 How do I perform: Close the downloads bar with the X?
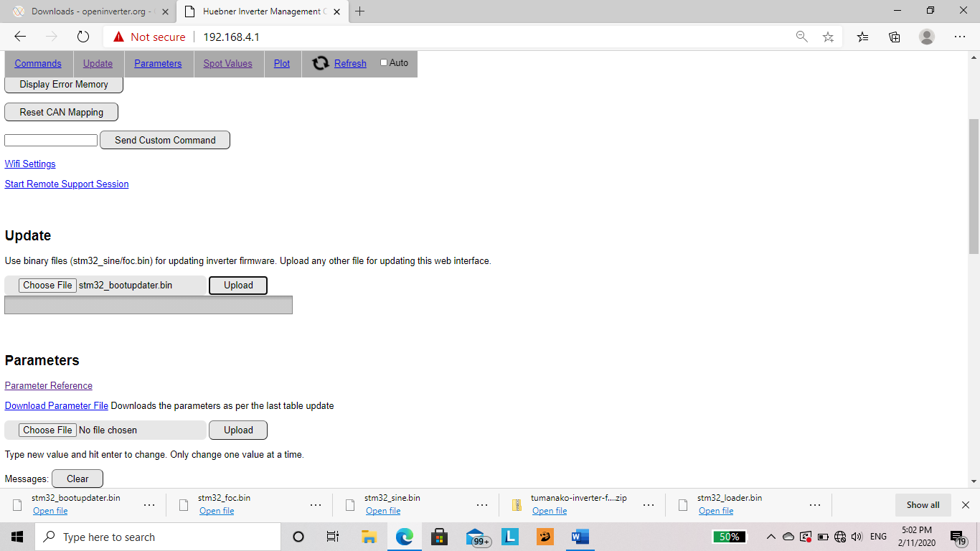(x=966, y=505)
